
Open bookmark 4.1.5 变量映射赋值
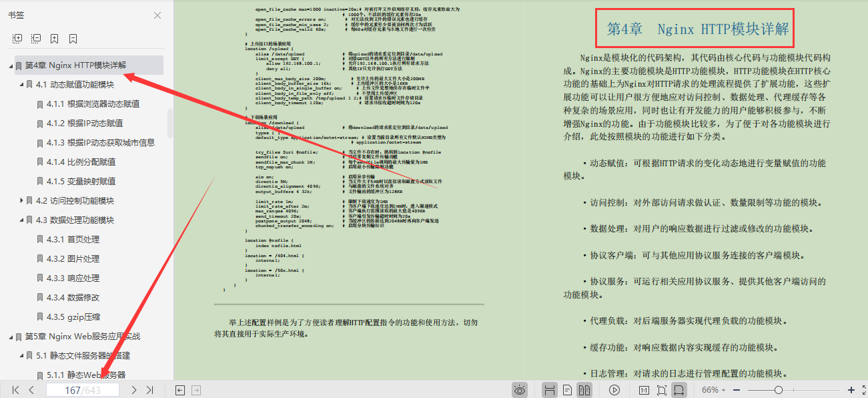(x=81, y=181)
